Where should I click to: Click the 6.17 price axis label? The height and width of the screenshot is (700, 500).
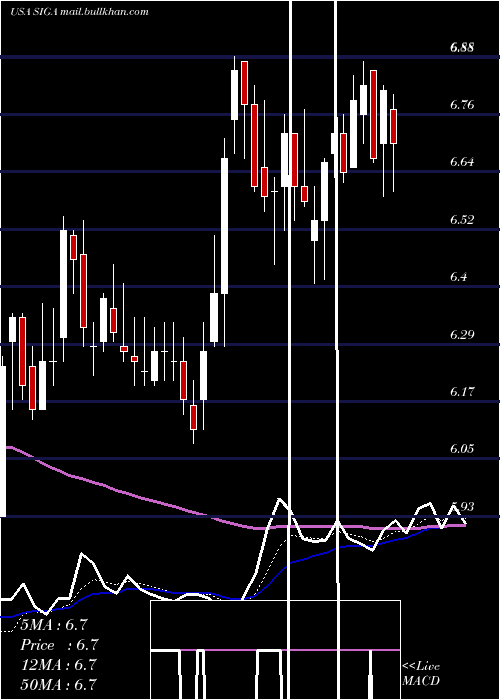tap(462, 392)
